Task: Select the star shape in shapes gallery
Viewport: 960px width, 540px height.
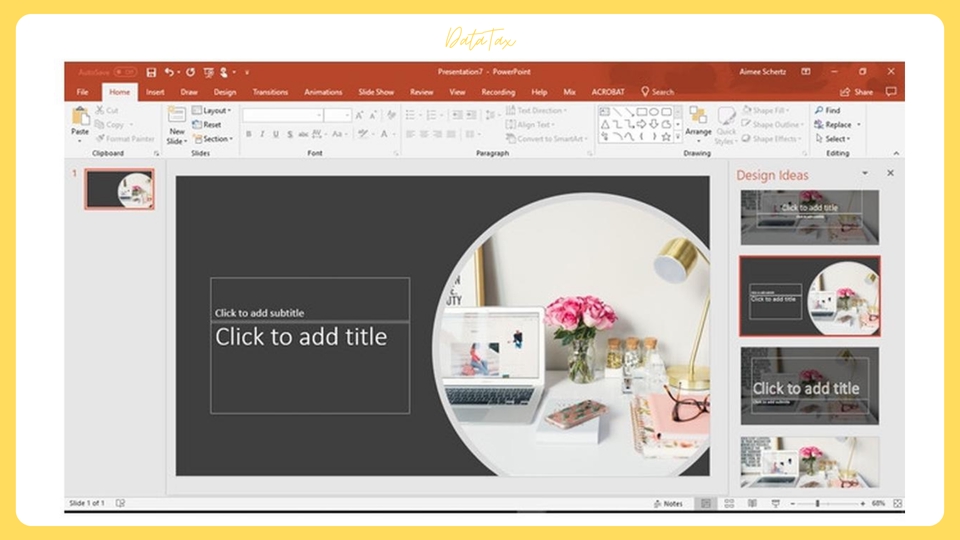Action: 666,137
